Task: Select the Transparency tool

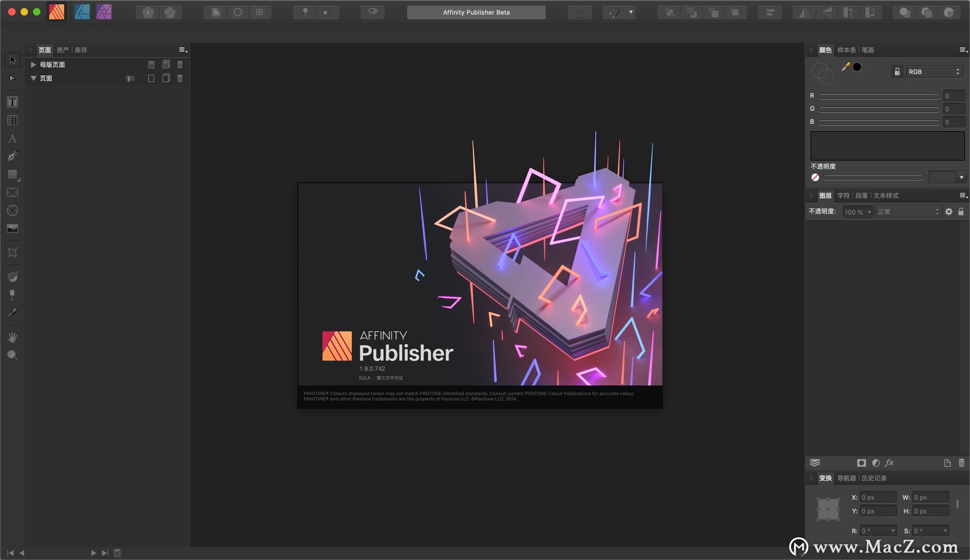Action: 13,294
